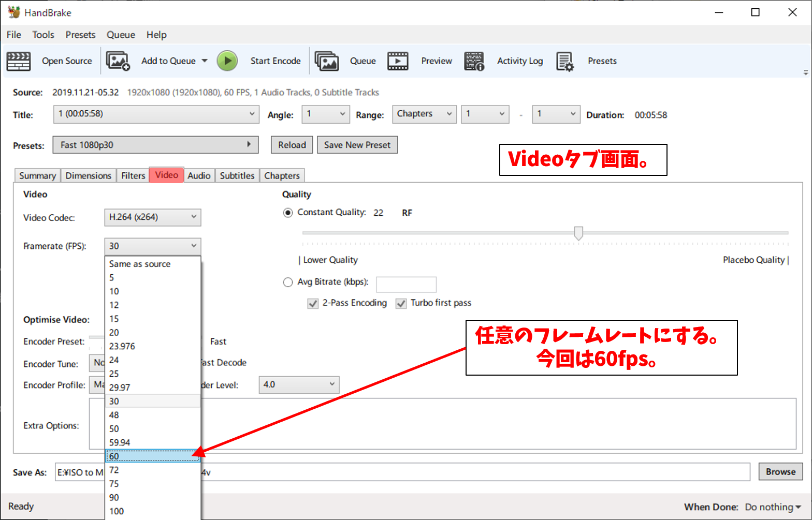Select 24 in framerate list
This screenshot has width=812, height=520.
click(153, 360)
